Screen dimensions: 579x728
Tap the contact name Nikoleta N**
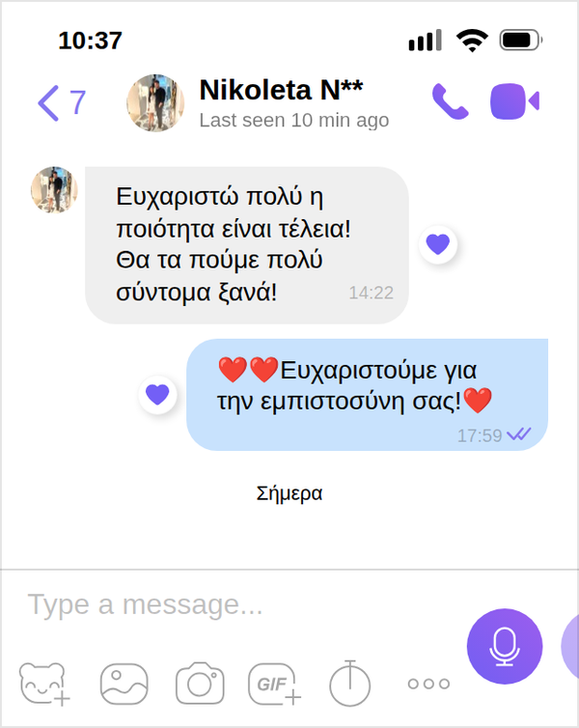click(281, 90)
